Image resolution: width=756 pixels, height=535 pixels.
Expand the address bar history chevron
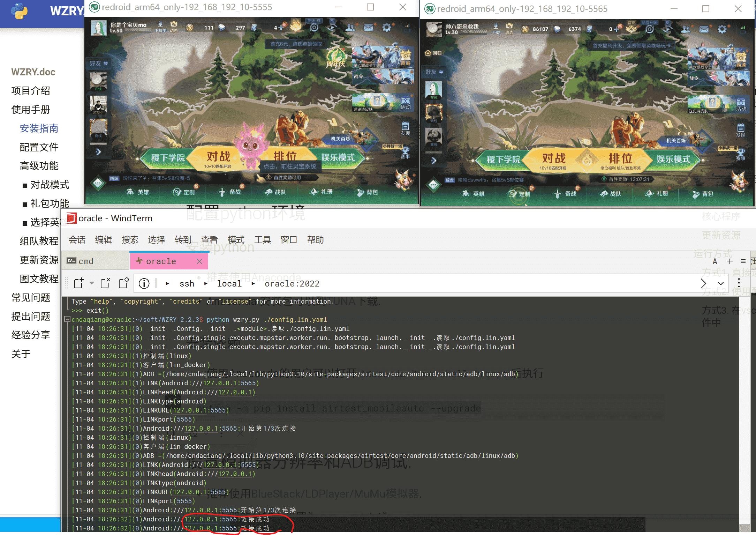[x=721, y=283]
